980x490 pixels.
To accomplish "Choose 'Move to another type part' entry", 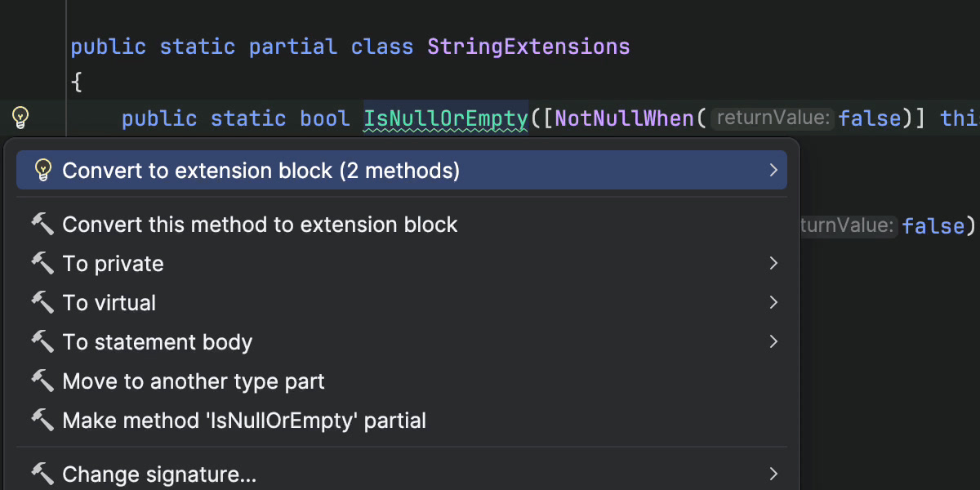I will 194,381.
